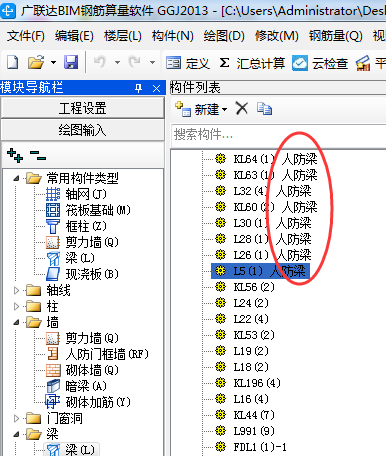The height and width of the screenshot is (456, 386).
Task: Click the 新建 button in 构件列表
Action: [x=201, y=109]
